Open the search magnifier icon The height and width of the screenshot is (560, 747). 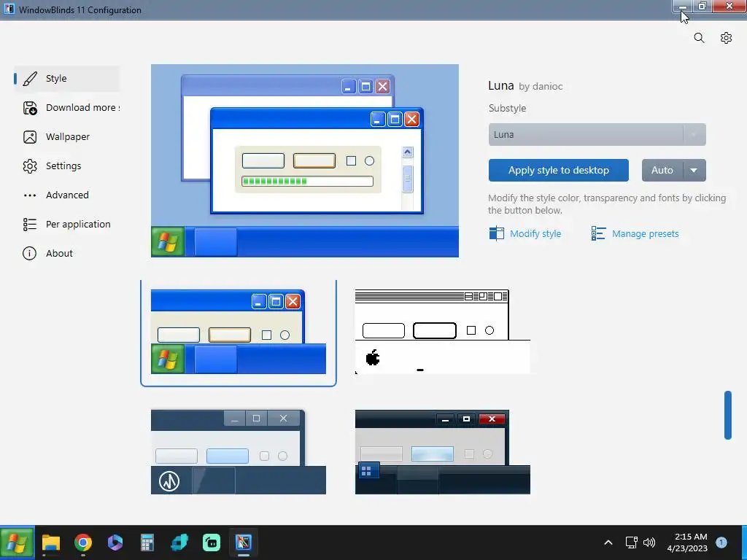coord(699,38)
